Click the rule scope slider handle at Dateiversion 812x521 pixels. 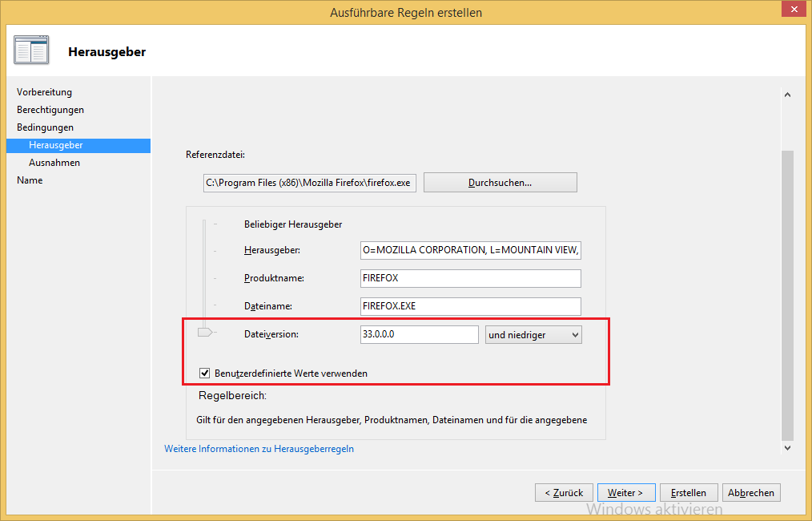[205, 333]
